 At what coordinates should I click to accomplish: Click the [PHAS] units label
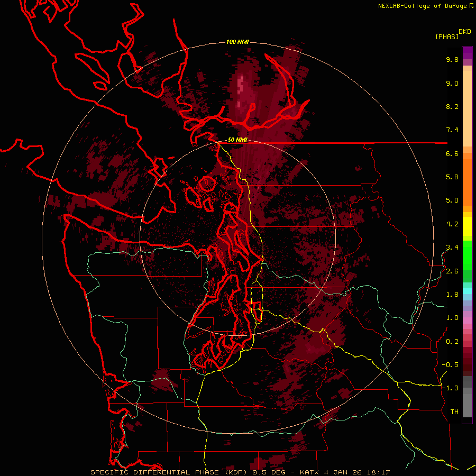tap(447, 36)
